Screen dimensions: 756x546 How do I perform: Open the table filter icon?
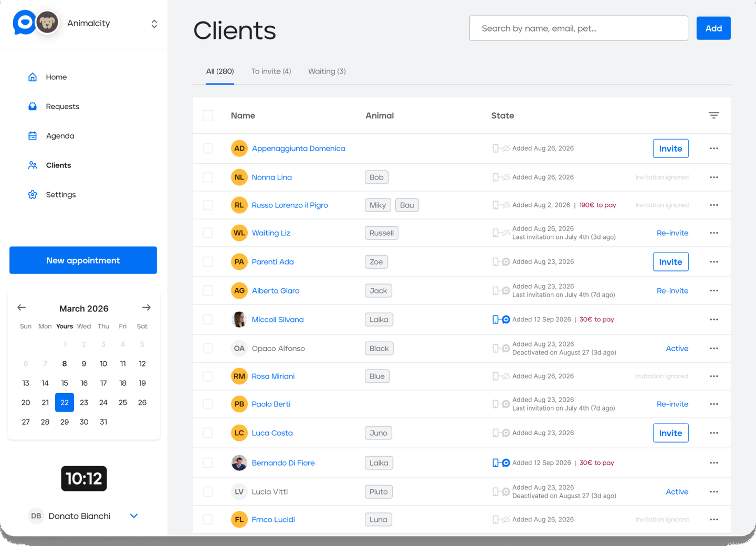(713, 115)
